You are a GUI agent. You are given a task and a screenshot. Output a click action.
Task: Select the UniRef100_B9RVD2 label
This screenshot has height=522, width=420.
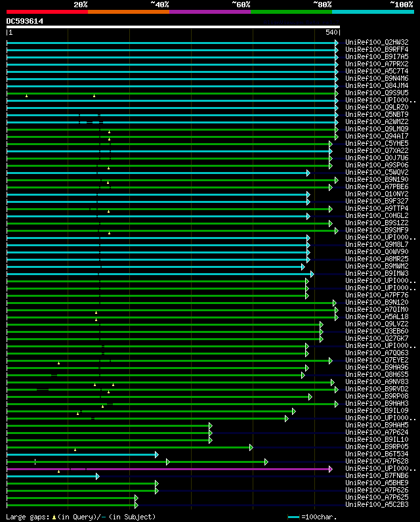(377, 389)
